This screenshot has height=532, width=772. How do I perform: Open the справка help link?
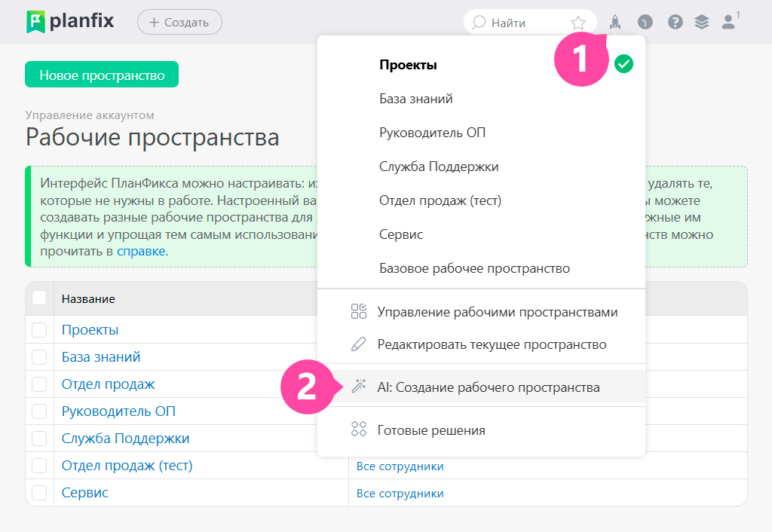click(141, 252)
